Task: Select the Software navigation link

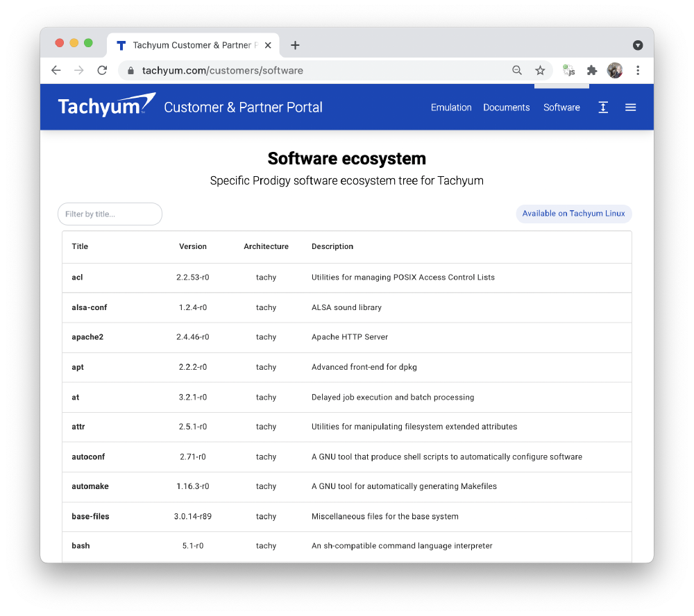Action: coord(561,107)
